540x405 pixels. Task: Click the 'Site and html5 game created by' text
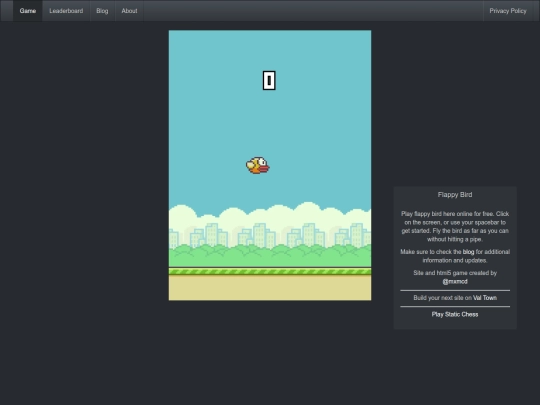point(455,273)
